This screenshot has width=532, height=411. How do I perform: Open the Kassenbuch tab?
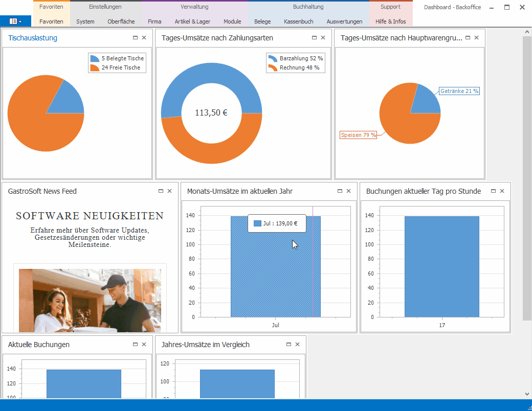(x=299, y=21)
